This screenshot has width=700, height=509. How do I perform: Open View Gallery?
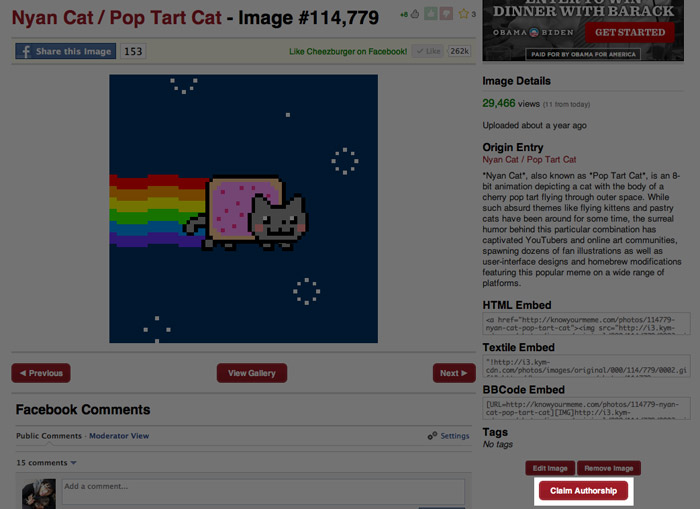tap(252, 373)
